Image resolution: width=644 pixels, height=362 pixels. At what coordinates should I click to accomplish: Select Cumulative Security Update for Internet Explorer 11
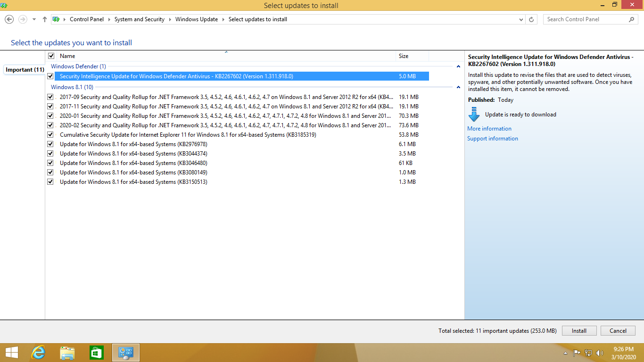tap(188, 135)
